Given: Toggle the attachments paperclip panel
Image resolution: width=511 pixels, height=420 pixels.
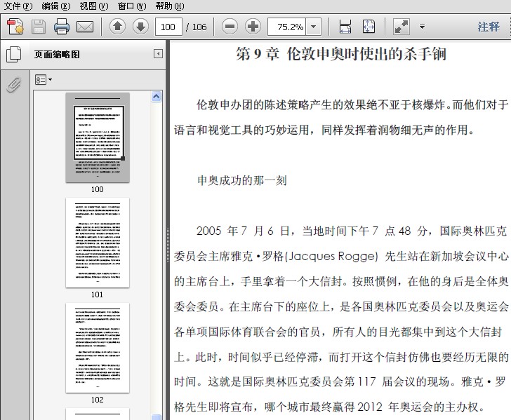Looking at the screenshot, I should [x=13, y=85].
